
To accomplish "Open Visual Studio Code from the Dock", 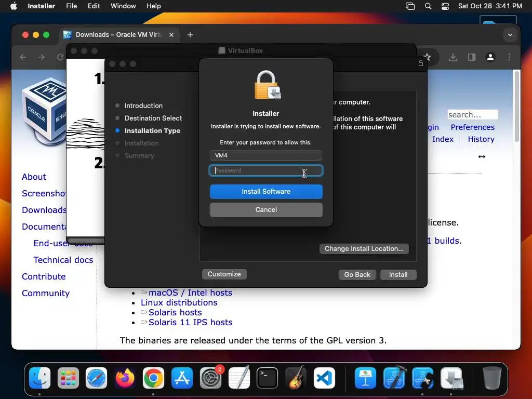I will pyautogui.click(x=324, y=378).
